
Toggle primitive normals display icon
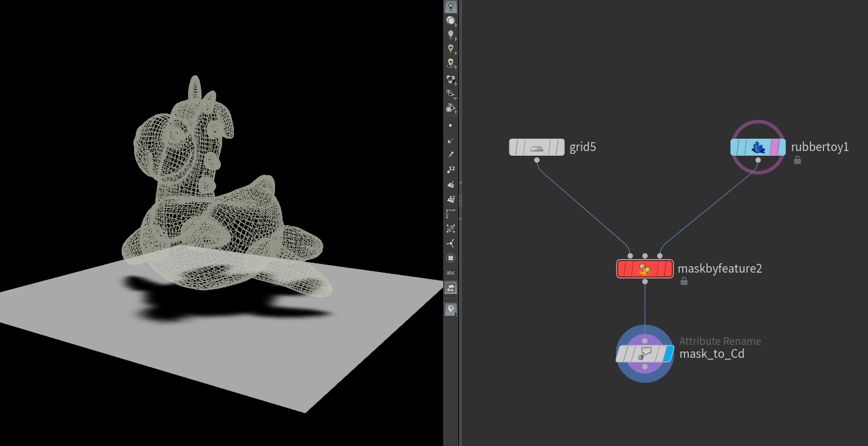[x=451, y=185]
